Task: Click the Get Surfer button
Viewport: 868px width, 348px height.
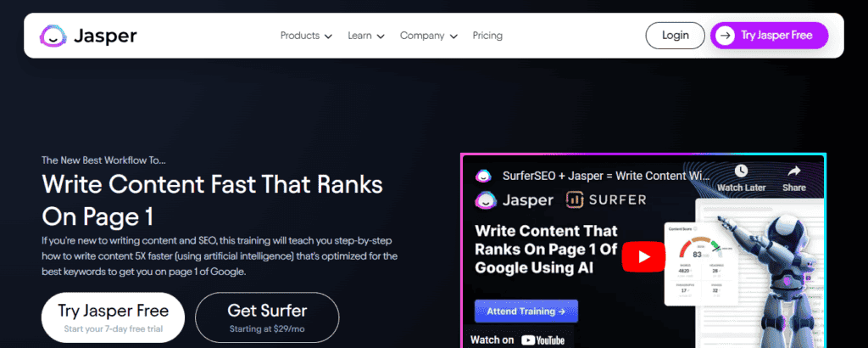Action: coord(267,317)
